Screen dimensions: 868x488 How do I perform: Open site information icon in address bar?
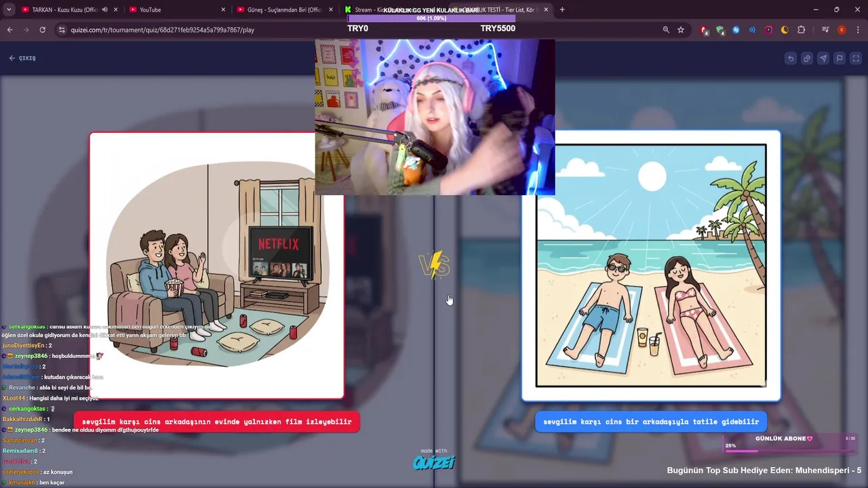[62, 30]
